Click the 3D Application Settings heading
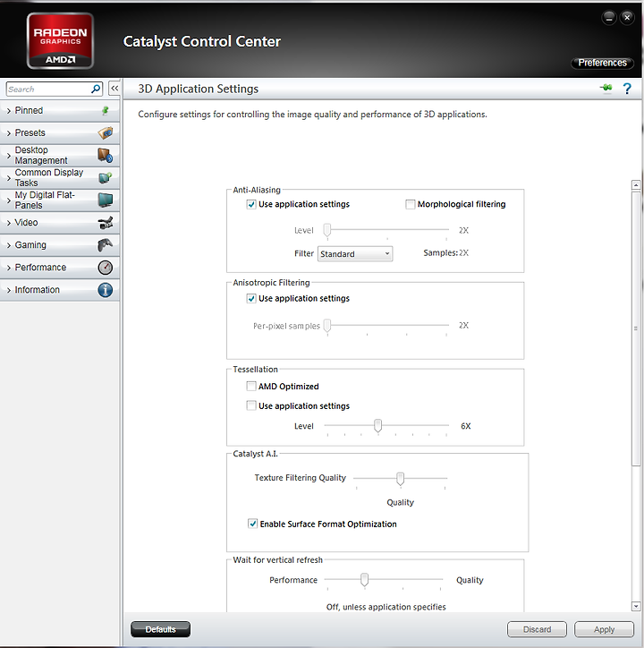The height and width of the screenshot is (648, 644). tap(199, 89)
